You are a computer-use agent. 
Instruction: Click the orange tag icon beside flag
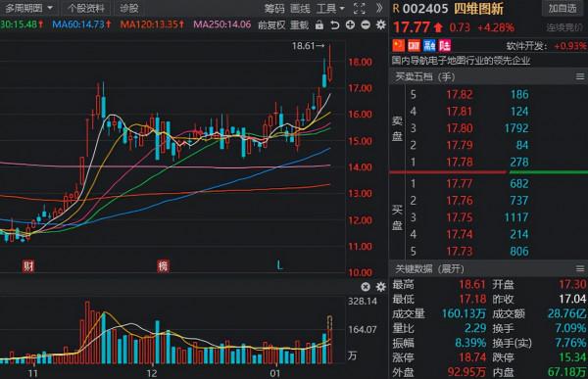click(414, 45)
